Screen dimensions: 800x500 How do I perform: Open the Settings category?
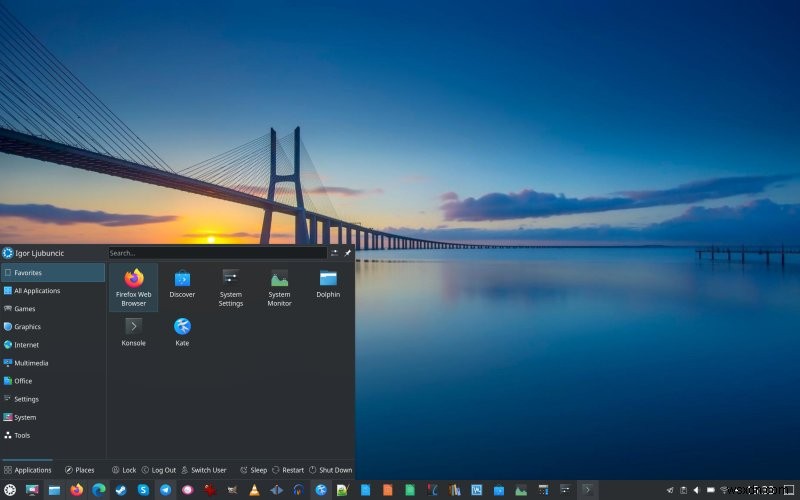pos(53,399)
